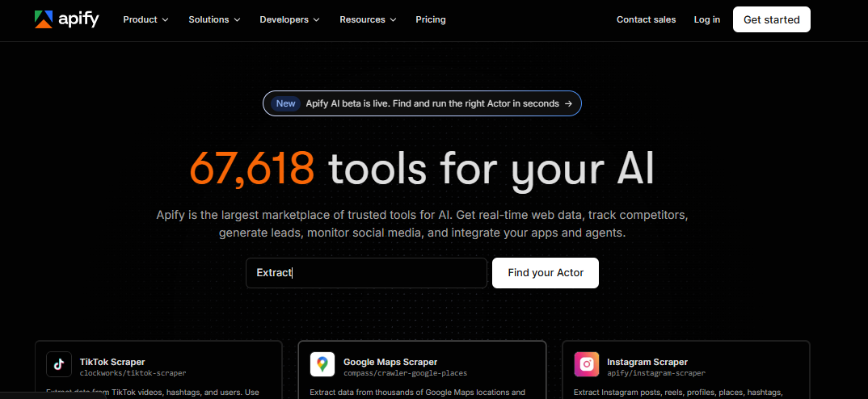This screenshot has width=868, height=399.
Task: Focus the Actor search input field
Action: [366, 273]
